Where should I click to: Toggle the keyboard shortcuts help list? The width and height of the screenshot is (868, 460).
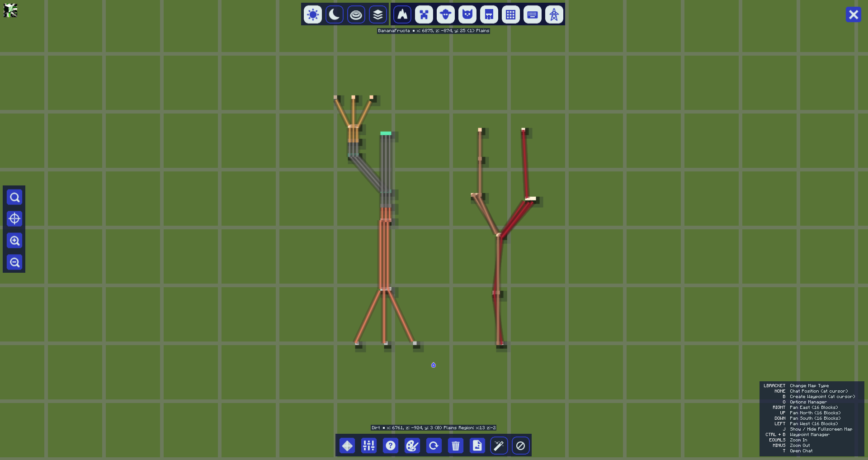(x=533, y=14)
